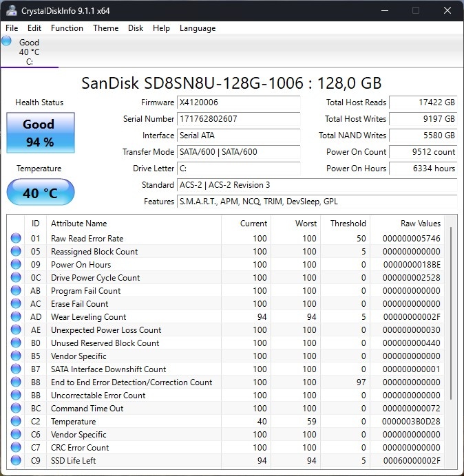Click the CrystalDiskInfo app icon in title bar
The height and width of the screenshot is (476, 464).
pos(12,10)
